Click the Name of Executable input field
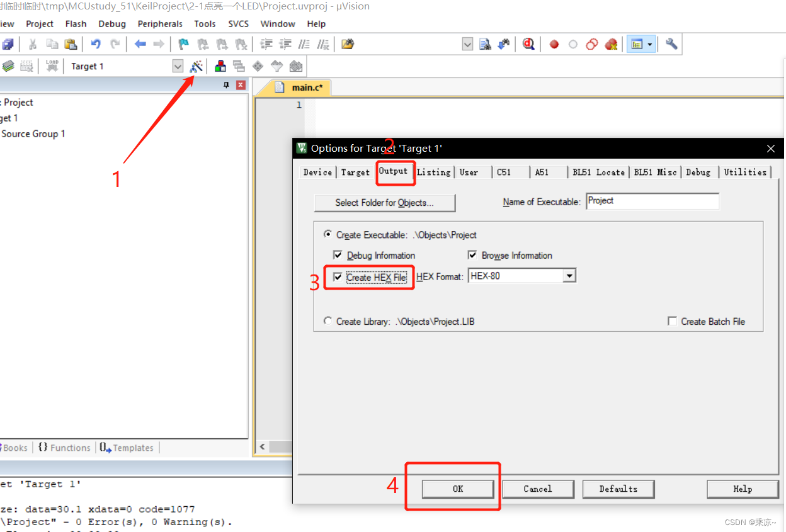Screen dimensions: 786x532 tap(652, 201)
